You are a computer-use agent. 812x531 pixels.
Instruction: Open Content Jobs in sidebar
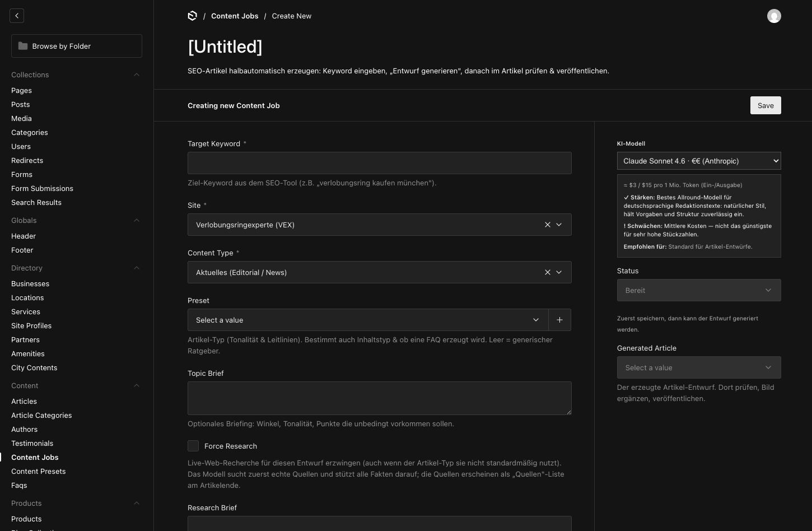pos(35,457)
